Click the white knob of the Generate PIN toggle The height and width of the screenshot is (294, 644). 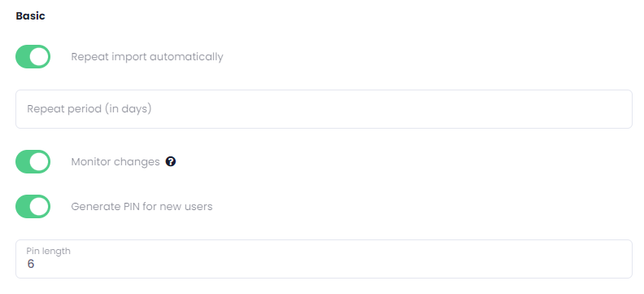pos(39,206)
